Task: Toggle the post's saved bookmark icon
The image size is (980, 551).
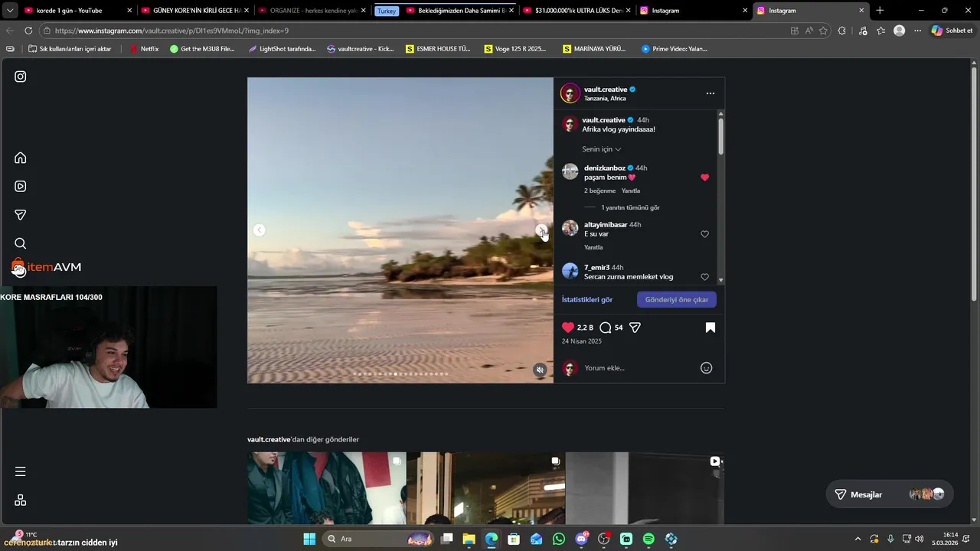Action: coord(710,328)
